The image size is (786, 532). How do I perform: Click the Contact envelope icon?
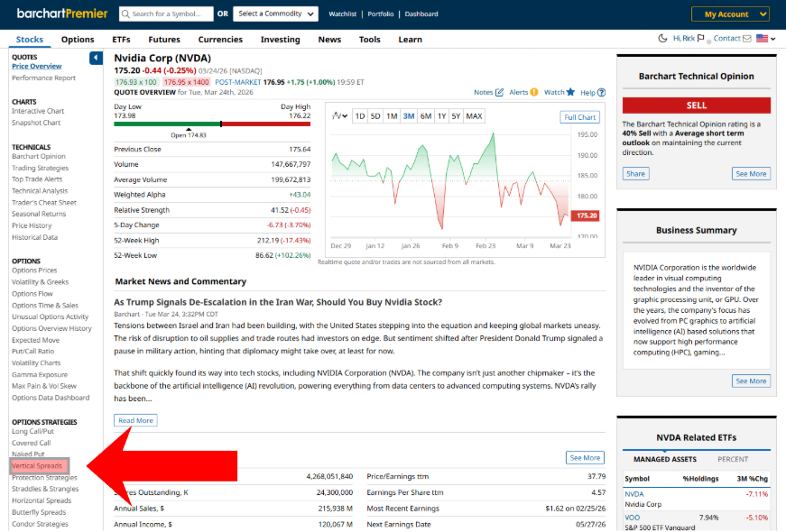[746, 39]
